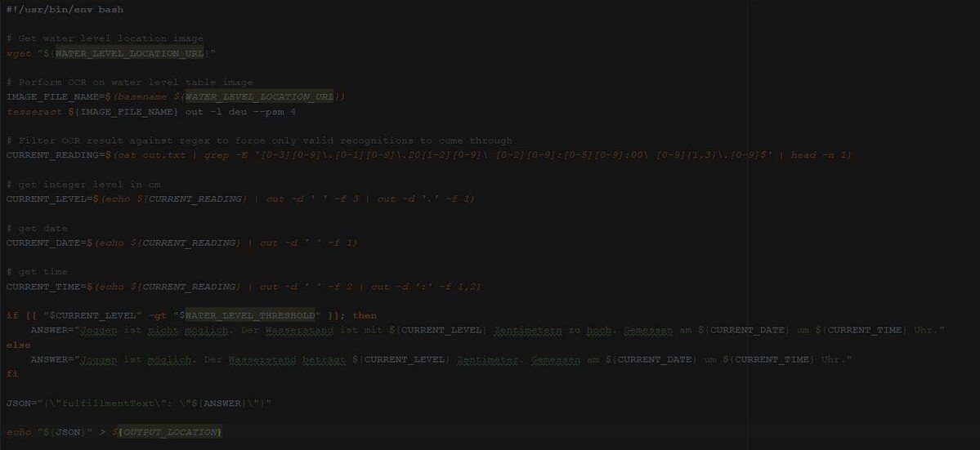Click 'cut -d '.' -f 1' in CURRENT_LEVEL line

423,199
